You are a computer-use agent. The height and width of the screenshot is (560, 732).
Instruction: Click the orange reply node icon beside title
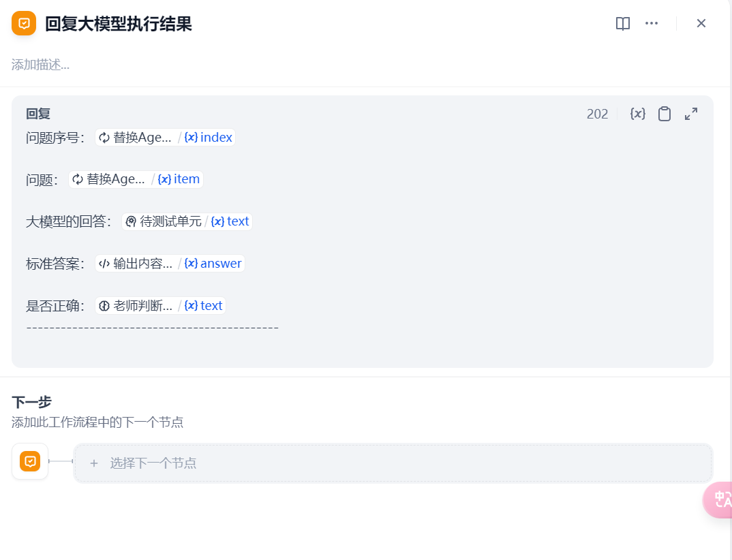coord(23,23)
